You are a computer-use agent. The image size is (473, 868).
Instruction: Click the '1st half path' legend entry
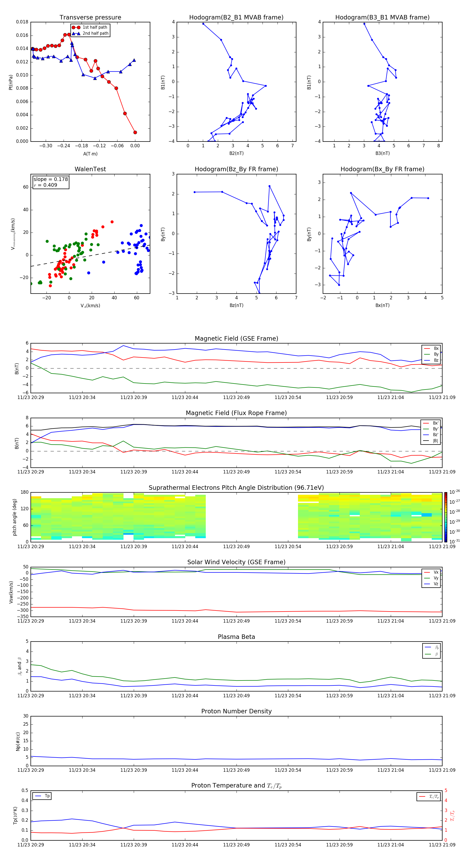coord(90,27)
